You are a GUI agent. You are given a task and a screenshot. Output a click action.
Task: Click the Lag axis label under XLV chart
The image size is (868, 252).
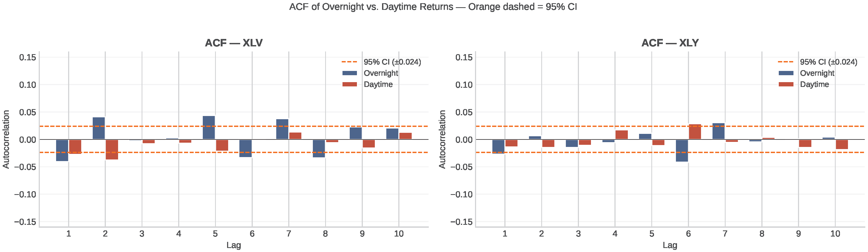[x=233, y=245]
